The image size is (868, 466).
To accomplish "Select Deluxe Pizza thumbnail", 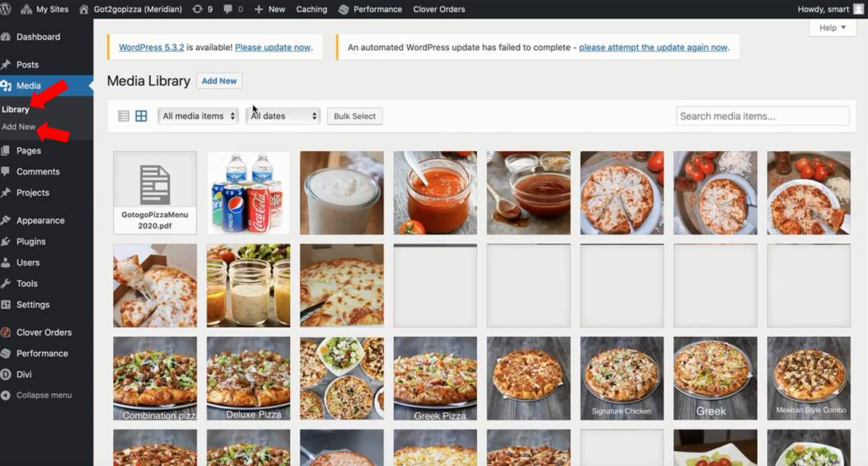I will coord(248,379).
